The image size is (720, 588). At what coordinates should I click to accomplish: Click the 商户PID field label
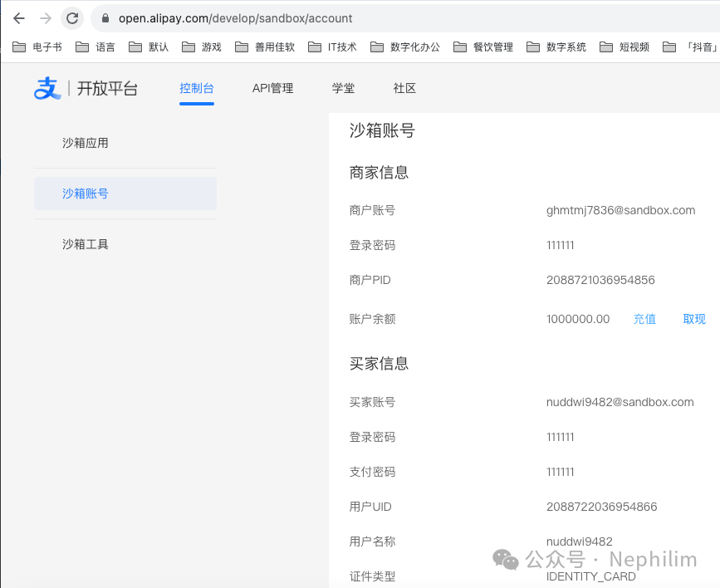pos(370,280)
